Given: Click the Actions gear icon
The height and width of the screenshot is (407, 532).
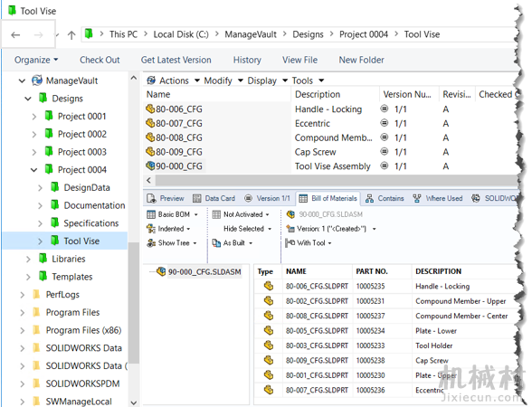Looking at the screenshot, I should [151, 80].
